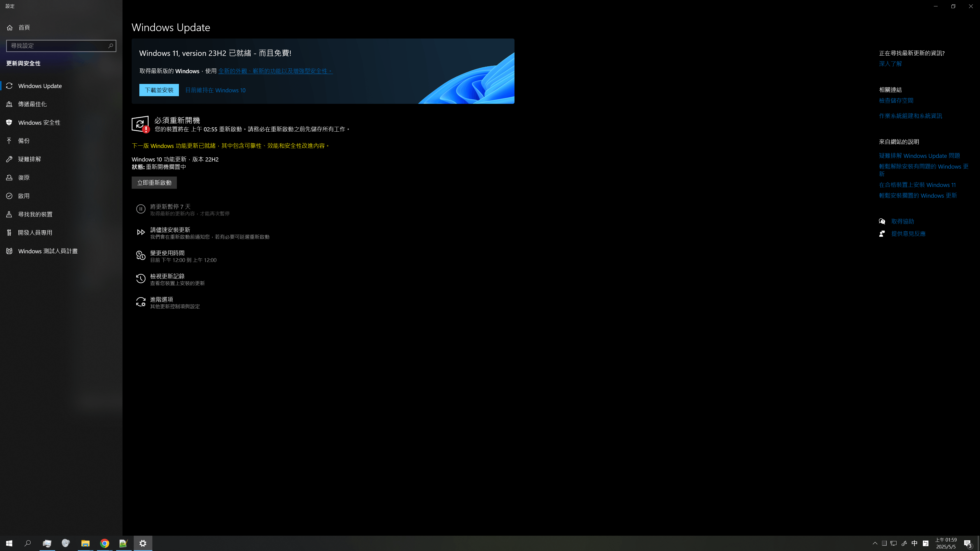
Task: Click 取得協助 help link
Action: [902, 221]
